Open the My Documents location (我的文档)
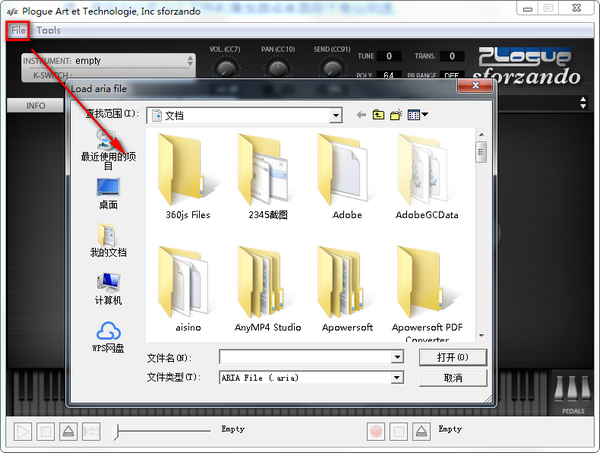This screenshot has height=453, width=600. [108, 240]
